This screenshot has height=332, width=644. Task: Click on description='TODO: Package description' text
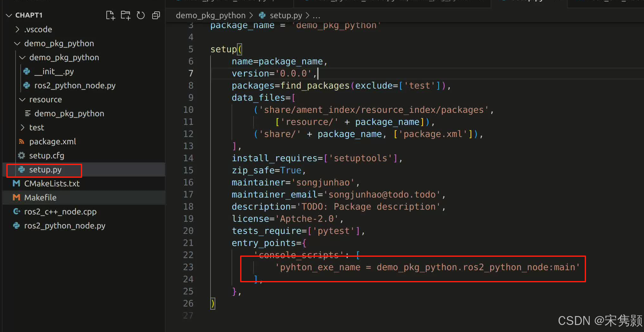336,206
